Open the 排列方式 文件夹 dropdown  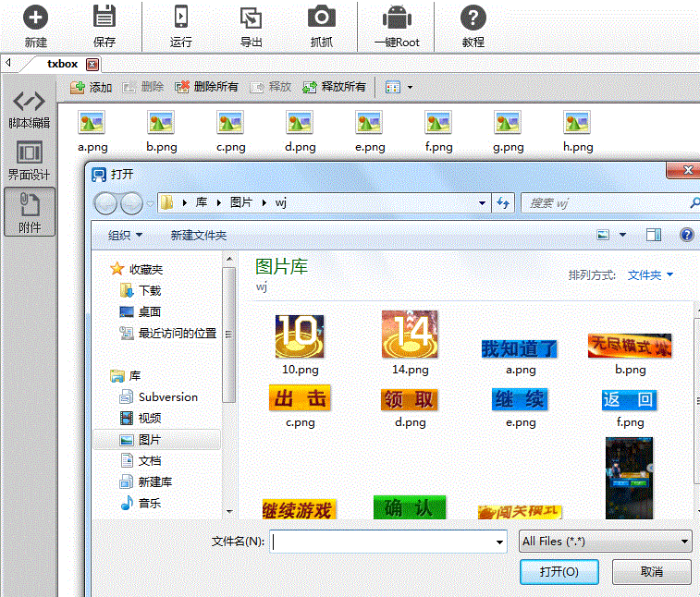pos(650,274)
